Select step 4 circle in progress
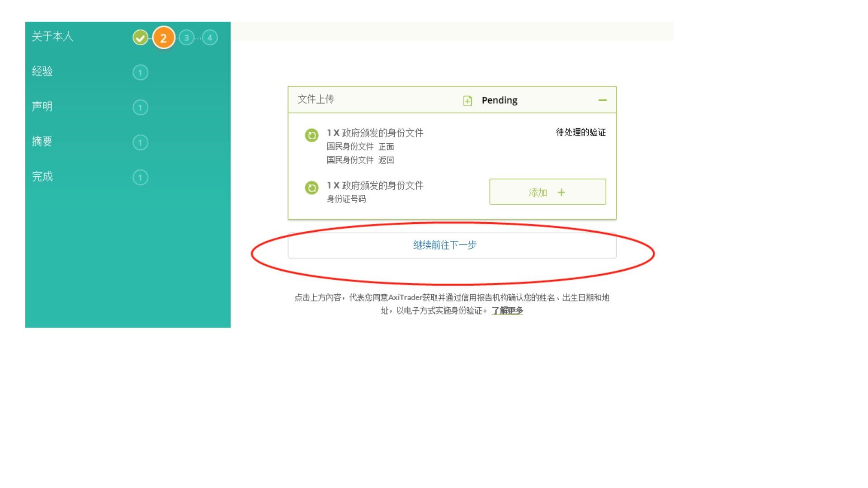868x488 pixels. click(210, 38)
